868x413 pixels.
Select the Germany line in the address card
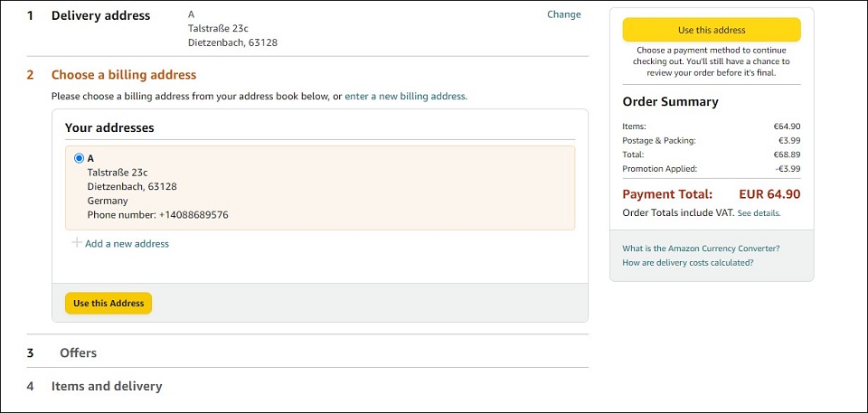point(108,201)
